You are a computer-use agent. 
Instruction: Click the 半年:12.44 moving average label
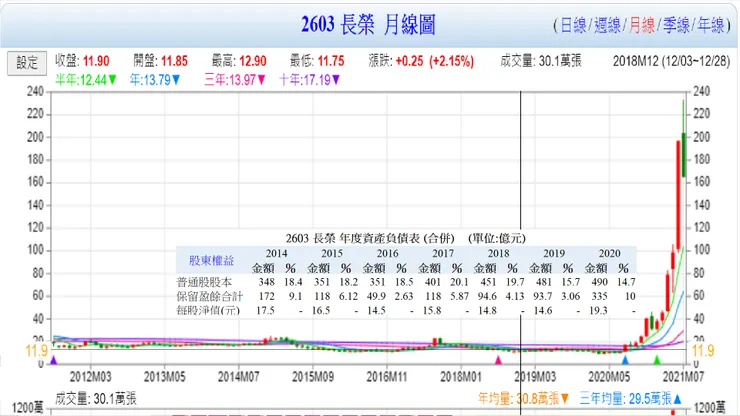(86, 80)
